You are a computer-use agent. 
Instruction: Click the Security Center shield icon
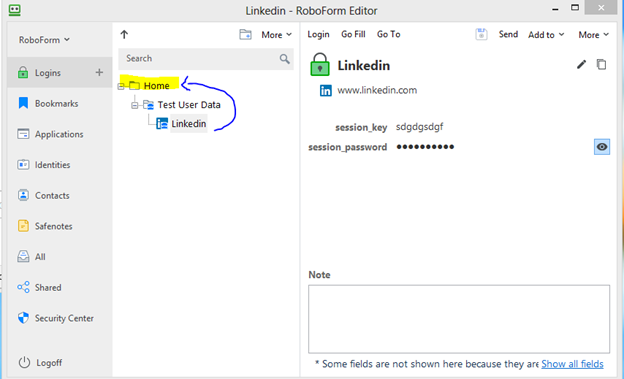click(23, 318)
